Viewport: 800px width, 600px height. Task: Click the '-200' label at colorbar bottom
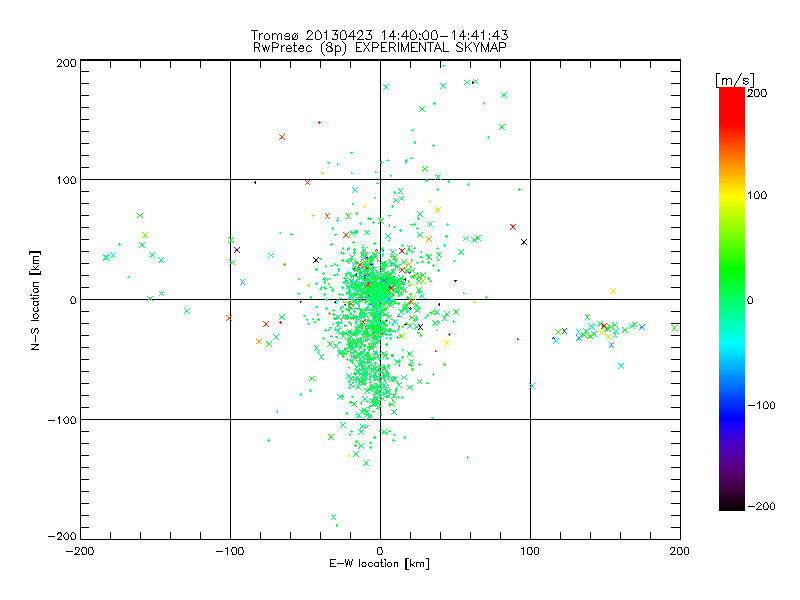click(x=761, y=506)
